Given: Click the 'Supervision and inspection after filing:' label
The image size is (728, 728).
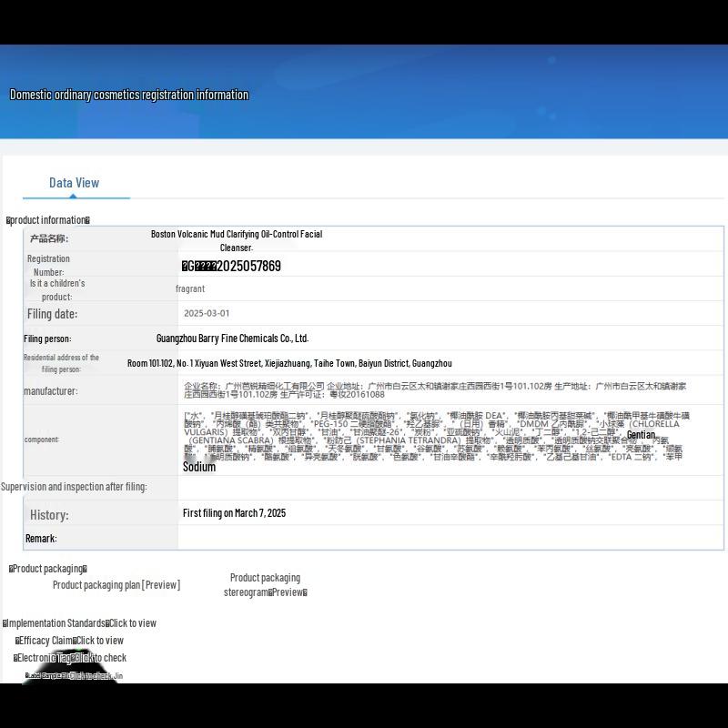Looking at the screenshot, I should [x=74, y=487].
